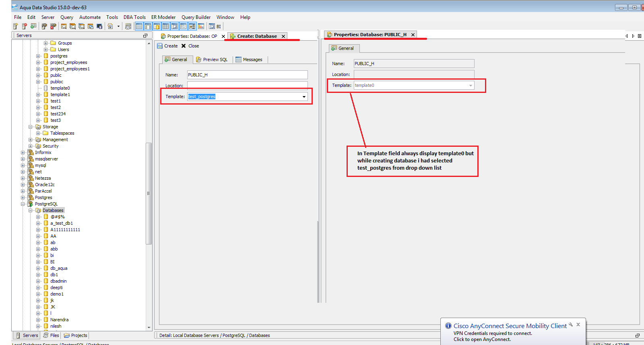
Task: Open the DBA Tools menu
Action: tap(134, 17)
